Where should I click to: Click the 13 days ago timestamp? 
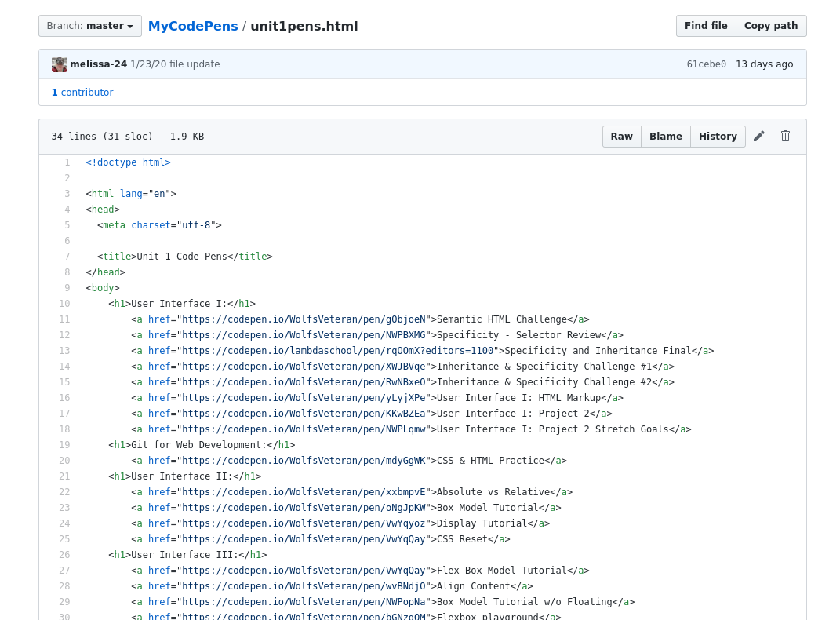pos(764,64)
